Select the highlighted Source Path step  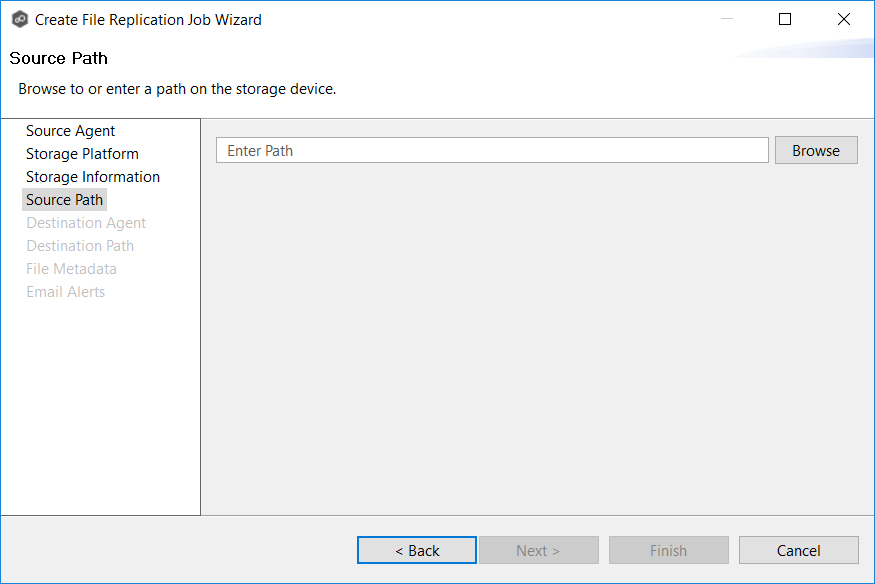(64, 200)
